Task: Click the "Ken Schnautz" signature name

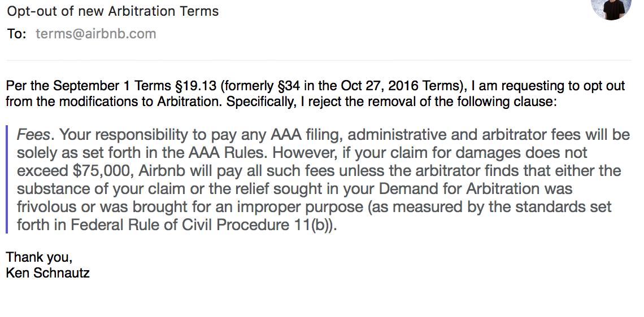Action: click(x=47, y=274)
